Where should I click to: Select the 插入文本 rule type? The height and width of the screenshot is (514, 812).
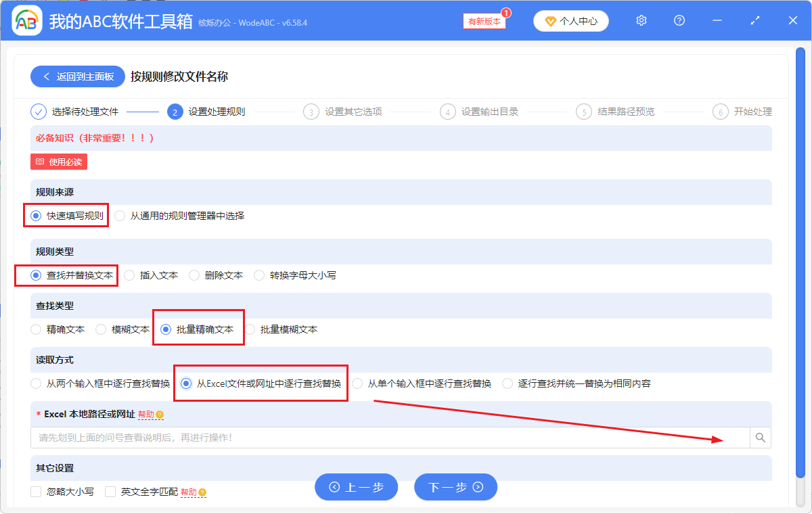tap(130, 275)
